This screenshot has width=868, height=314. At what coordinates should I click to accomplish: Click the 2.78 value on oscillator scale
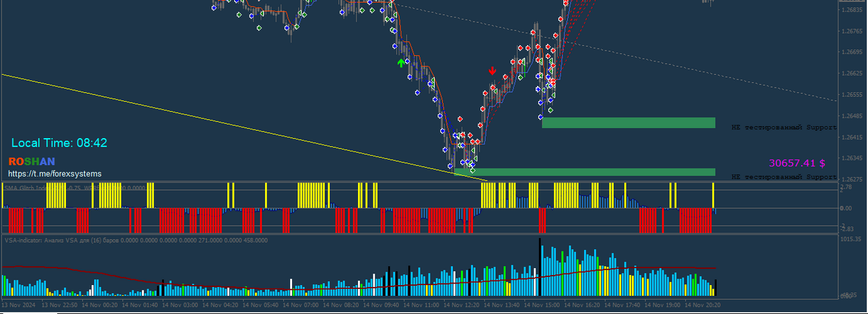(846, 188)
